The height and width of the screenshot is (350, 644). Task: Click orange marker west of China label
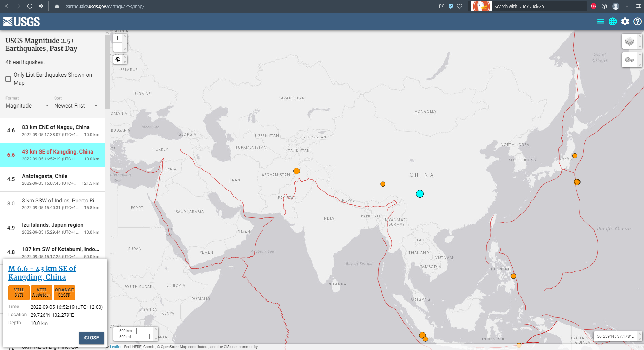(x=383, y=184)
